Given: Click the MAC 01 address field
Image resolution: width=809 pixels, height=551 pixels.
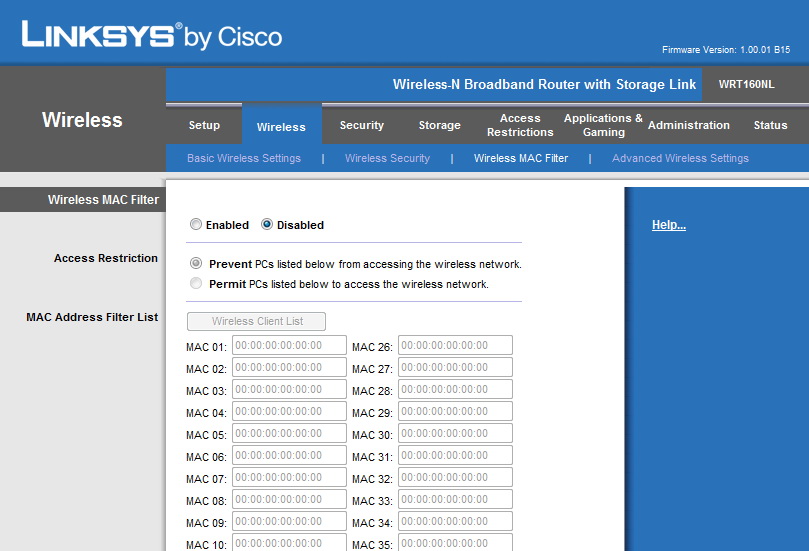Looking at the screenshot, I should coord(289,345).
